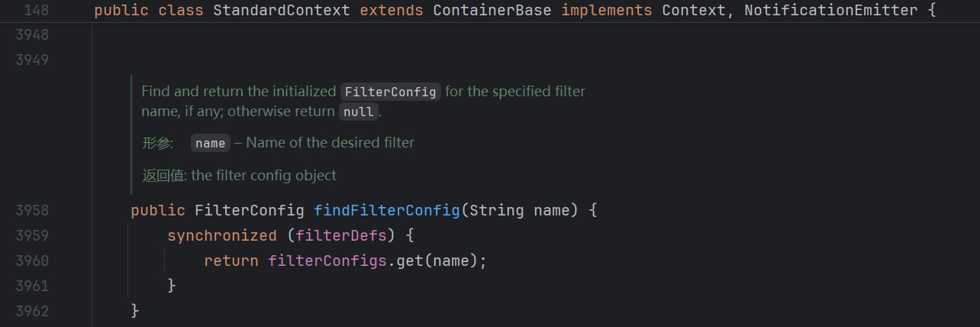
Task: Click the synchronized keyword
Action: point(222,235)
